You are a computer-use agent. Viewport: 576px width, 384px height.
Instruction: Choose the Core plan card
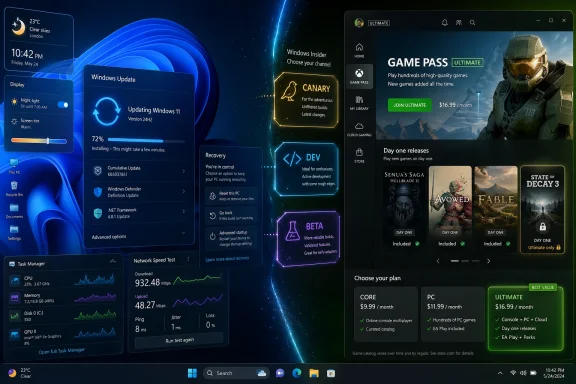[x=386, y=314]
